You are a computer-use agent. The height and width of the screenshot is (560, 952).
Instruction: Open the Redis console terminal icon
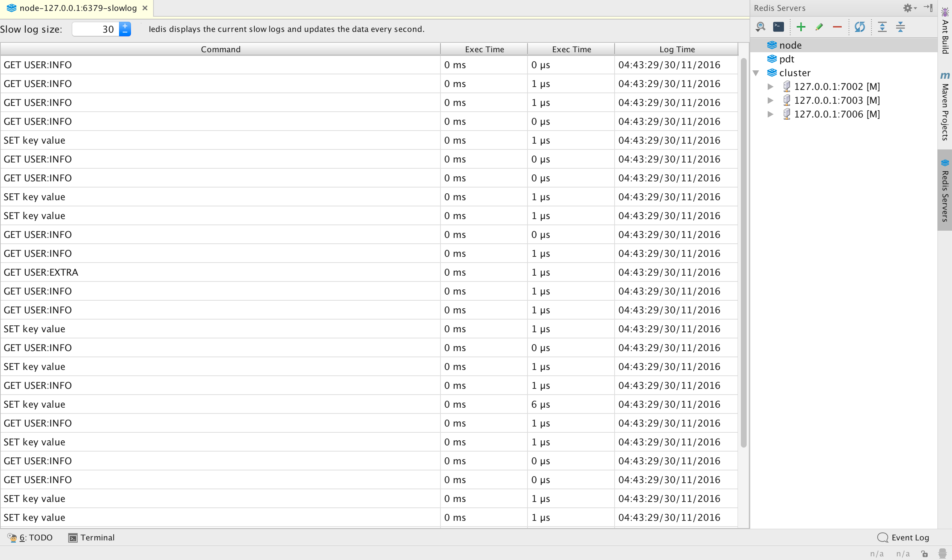tap(778, 27)
